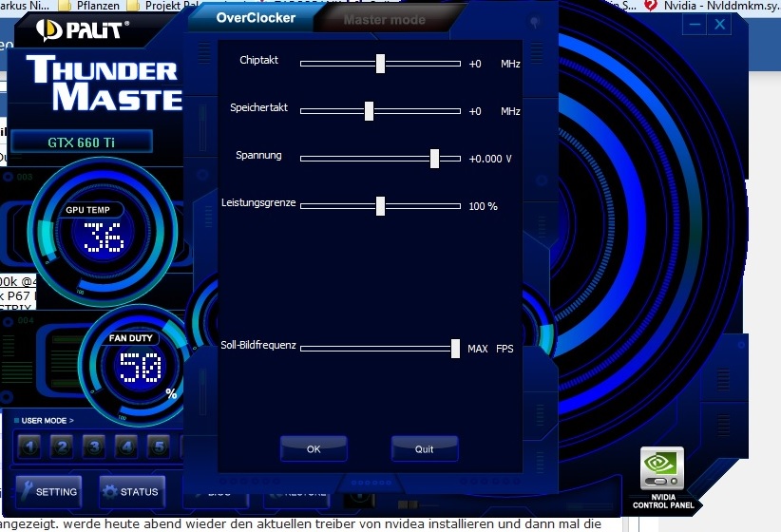Click the Leistungsgrenze slider handle
Viewport: 781px width, 532px height.
381,206
